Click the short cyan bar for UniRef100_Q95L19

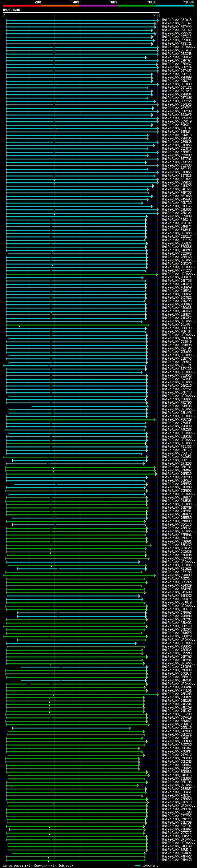pos(71,728)
